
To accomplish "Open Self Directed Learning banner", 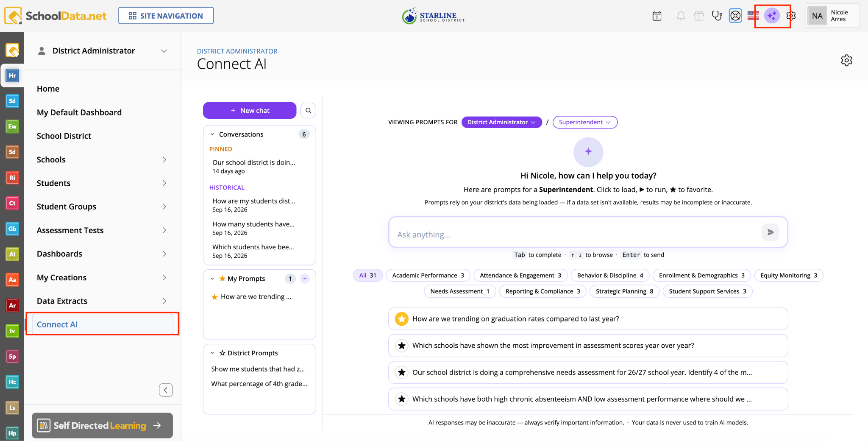I will (x=102, y=425).
